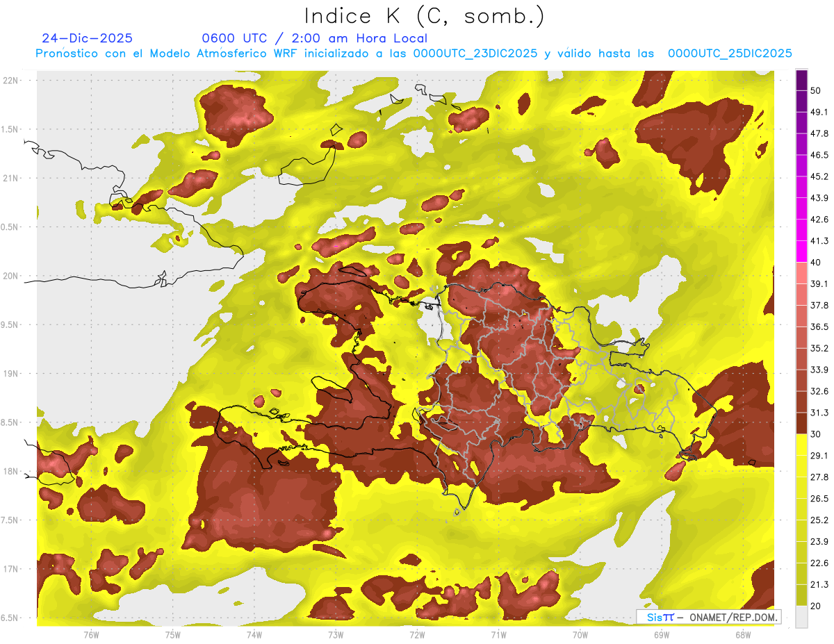Click the longitude label '69W'
This screenshot has width=834, height=644.
[661, 634]
